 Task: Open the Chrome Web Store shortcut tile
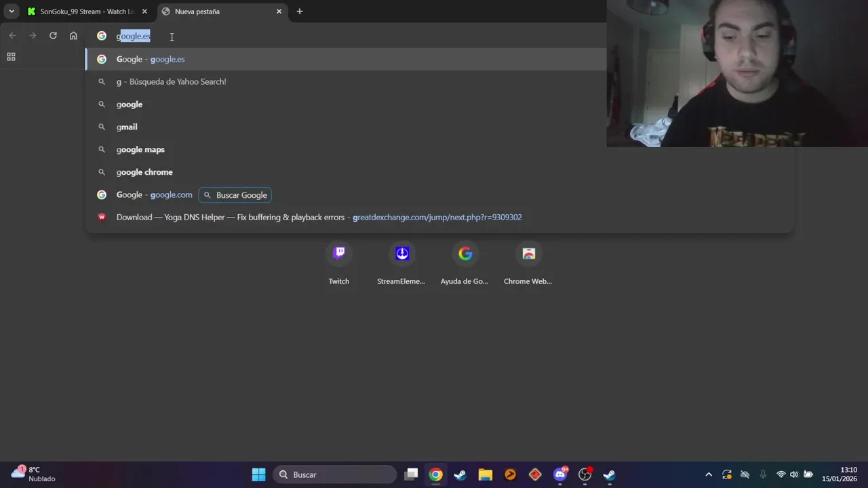pos(528,264)
